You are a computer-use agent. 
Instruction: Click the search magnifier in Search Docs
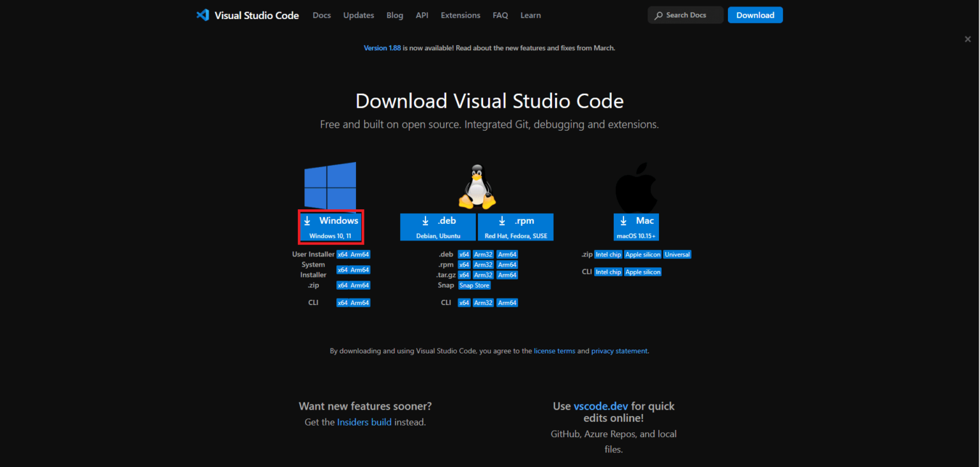[659, 15]
